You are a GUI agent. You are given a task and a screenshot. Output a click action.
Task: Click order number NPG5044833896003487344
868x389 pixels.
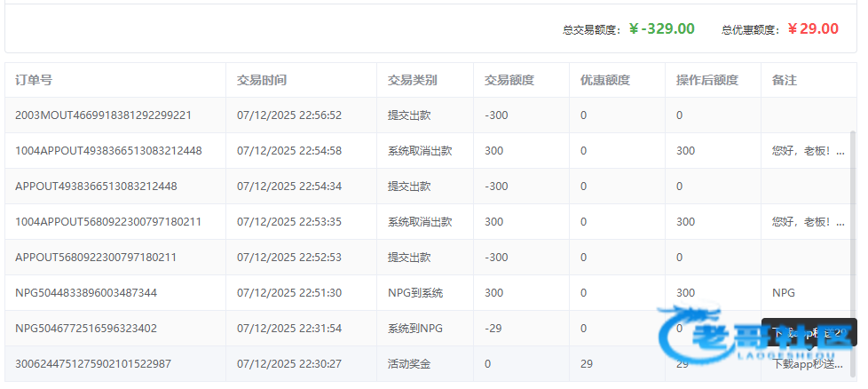pyautogui.click(x=86, y=293)
